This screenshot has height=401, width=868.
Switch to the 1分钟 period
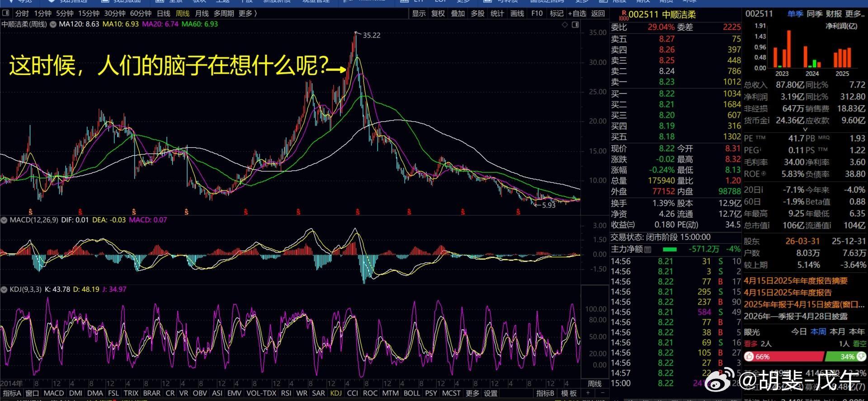click(x=42, y=14)
